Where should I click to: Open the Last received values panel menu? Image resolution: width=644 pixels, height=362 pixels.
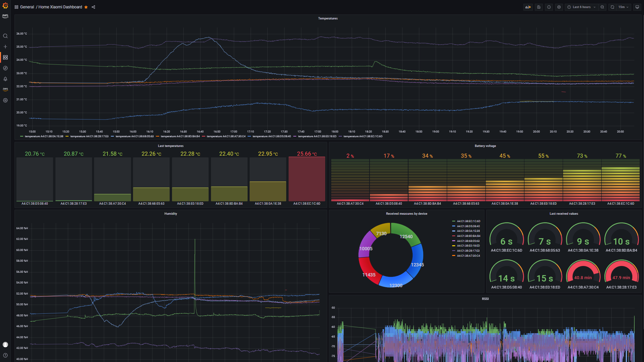coord(564,214)
